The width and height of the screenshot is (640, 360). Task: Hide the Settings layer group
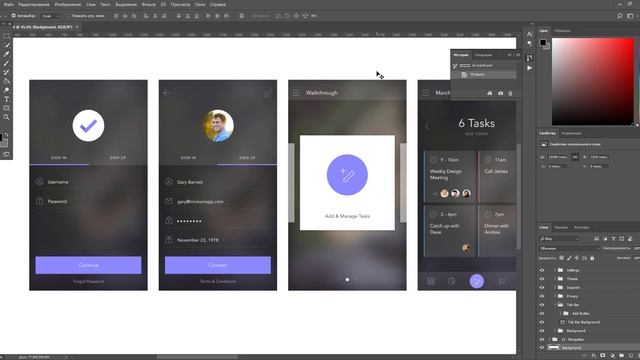pos(542,270)
